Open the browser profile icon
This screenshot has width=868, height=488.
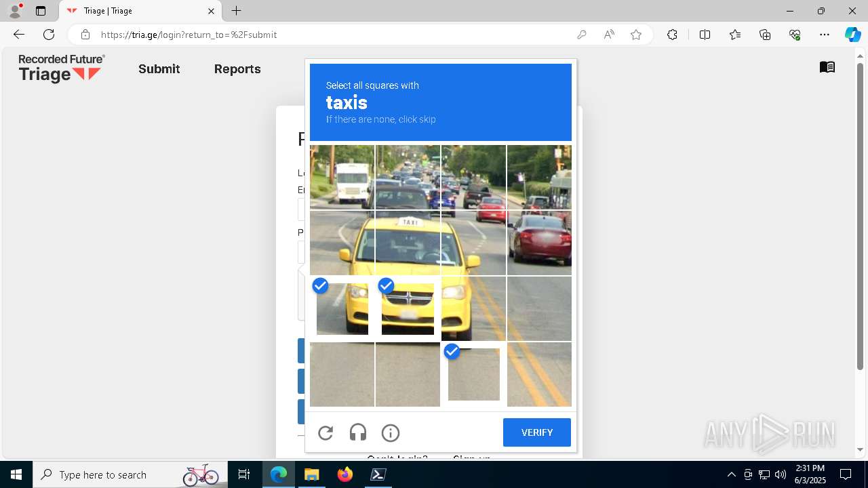15,11
